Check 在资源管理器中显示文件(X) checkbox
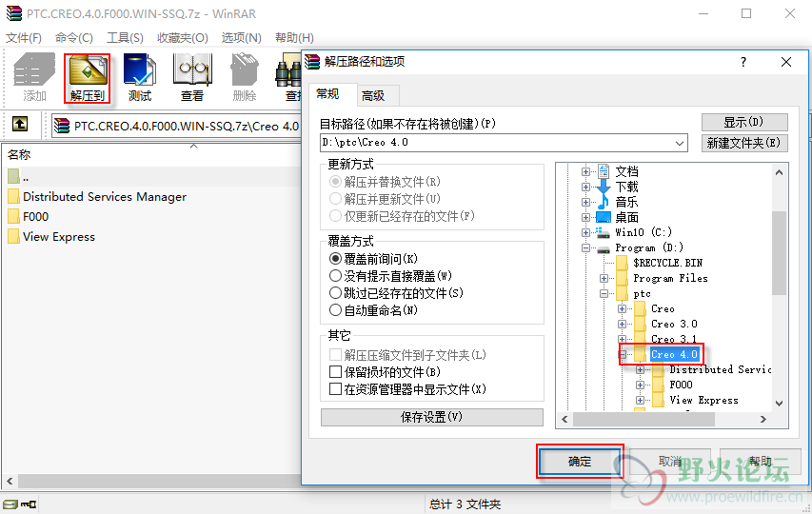812x514 pixels. tap(336, 388)
